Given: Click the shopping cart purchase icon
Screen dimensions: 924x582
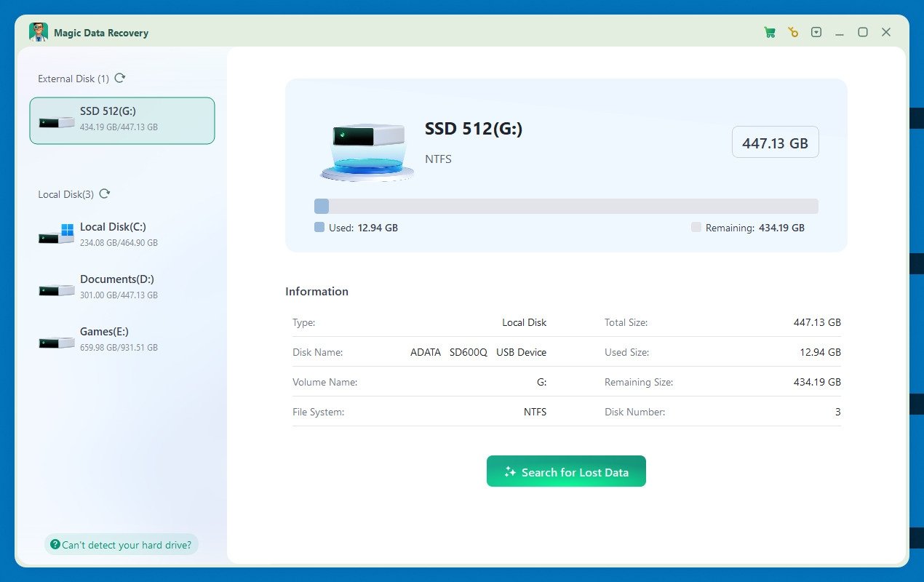Looking at the screenshot, I should tap(769, 33).
